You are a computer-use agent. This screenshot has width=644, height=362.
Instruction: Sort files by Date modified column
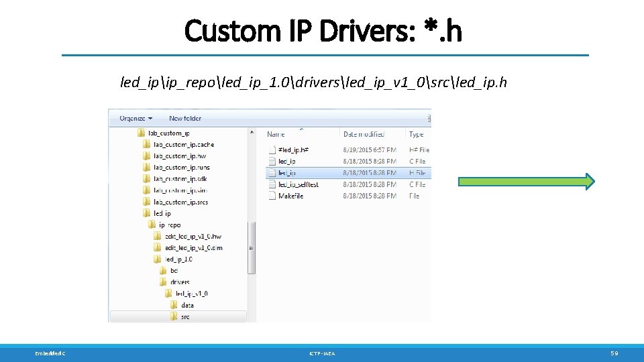point(364,134)
